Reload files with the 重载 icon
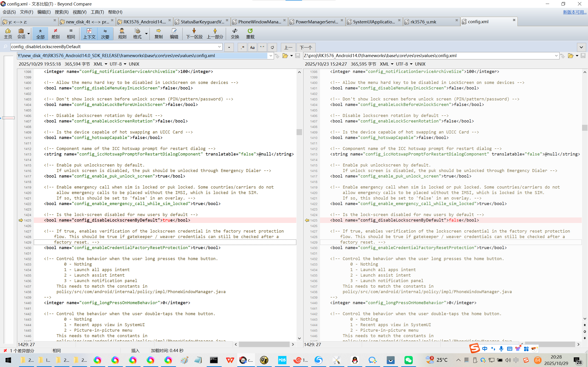Screen dimensions: 588x367 (x=250, y=33)
